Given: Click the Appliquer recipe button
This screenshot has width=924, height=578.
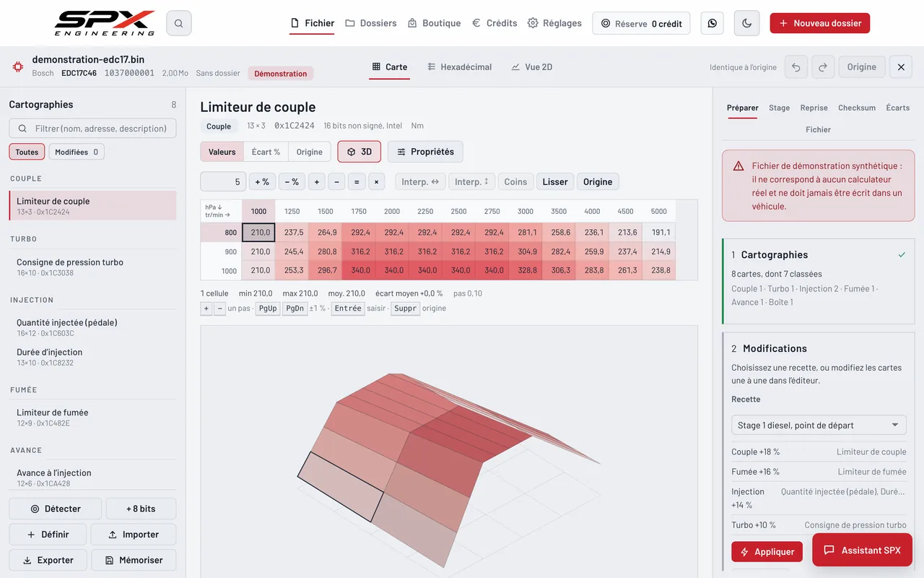Looking at the screenshot, I should tap(767, 552).
